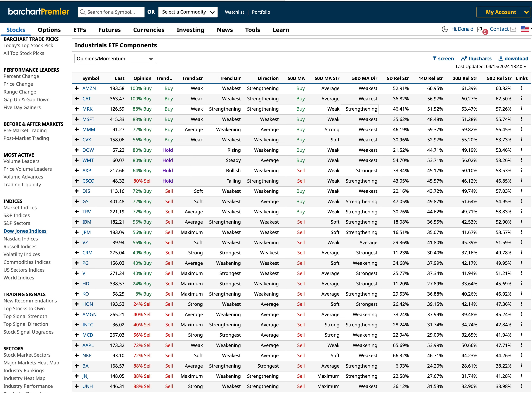This screenshot has height=393, width=532.
Task: Expand the CAT row details
Action: pyautogui.click(x=77, y=99)
